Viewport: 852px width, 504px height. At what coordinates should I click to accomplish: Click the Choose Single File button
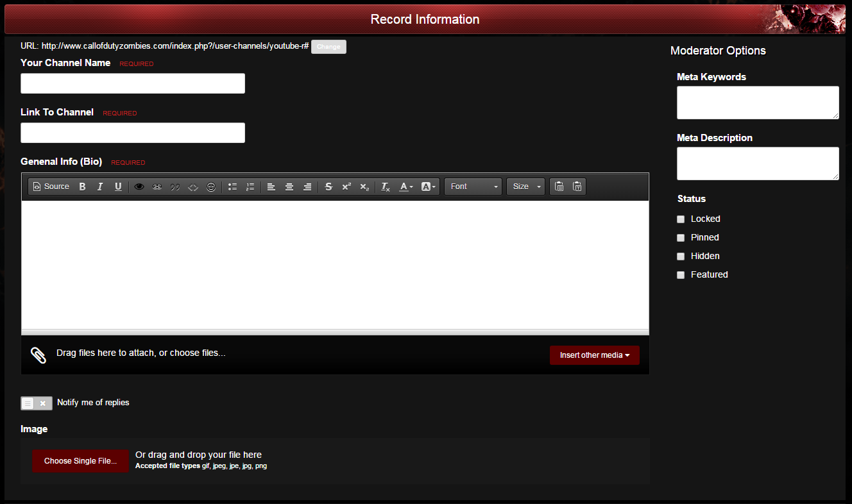[x=81, y=461]
